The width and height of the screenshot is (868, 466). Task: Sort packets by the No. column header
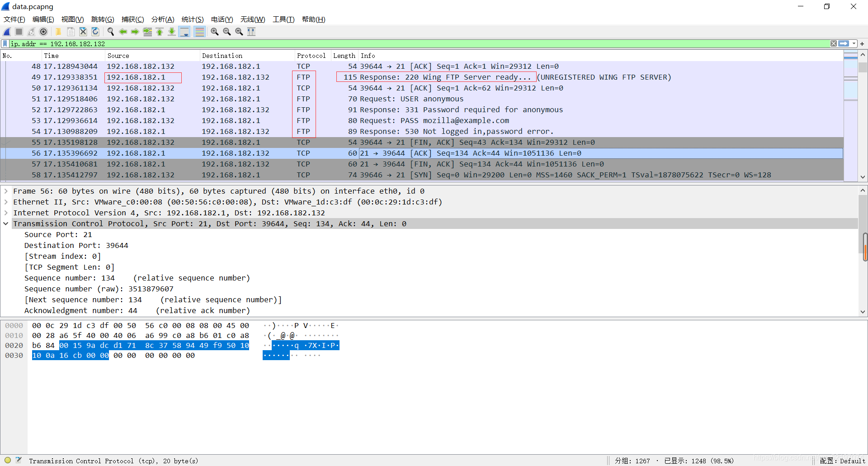[21, 56]
